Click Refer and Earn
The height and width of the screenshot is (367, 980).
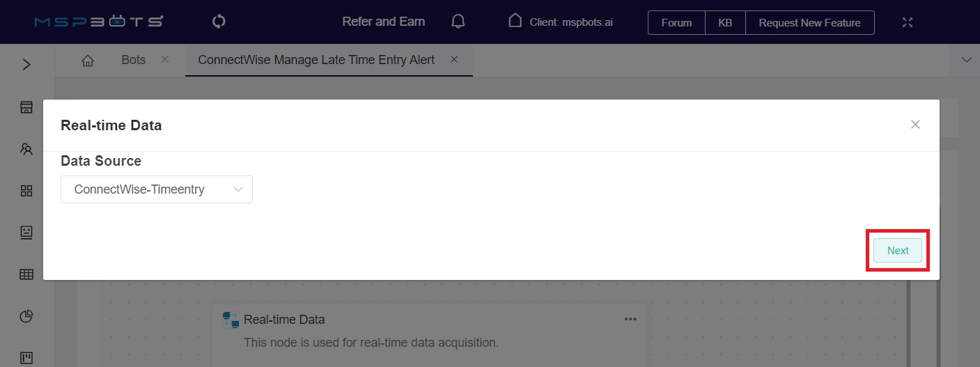(x=383, y=22)
